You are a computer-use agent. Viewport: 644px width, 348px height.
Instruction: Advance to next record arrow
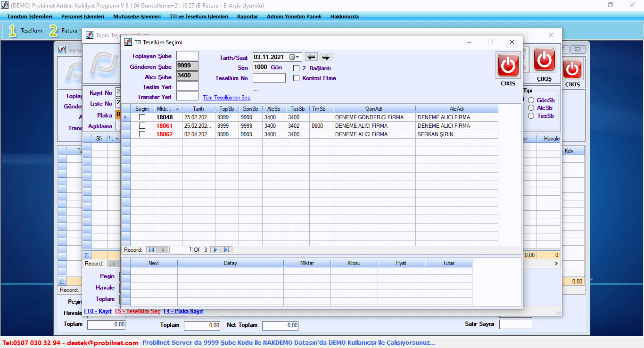pos(215,250)
